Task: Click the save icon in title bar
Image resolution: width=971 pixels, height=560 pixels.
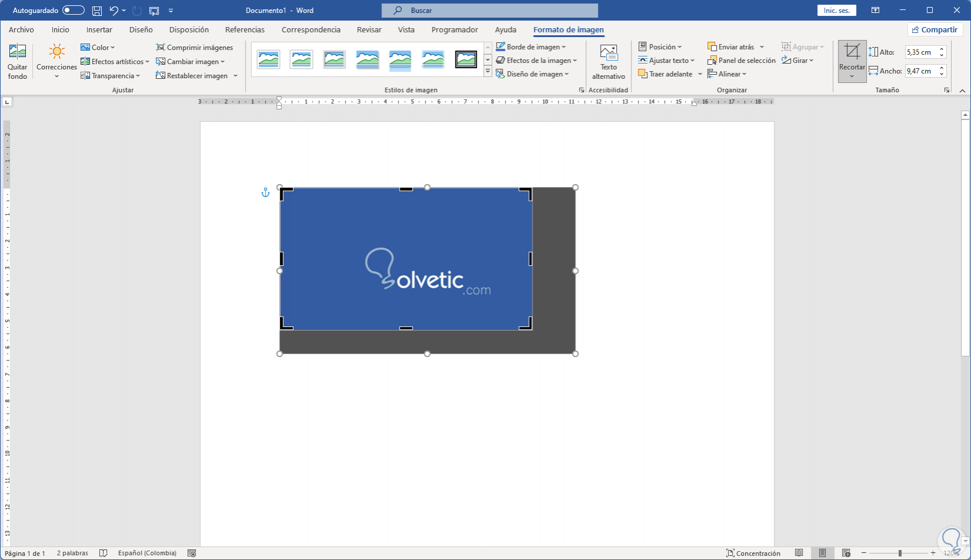Action: (97, 11)
